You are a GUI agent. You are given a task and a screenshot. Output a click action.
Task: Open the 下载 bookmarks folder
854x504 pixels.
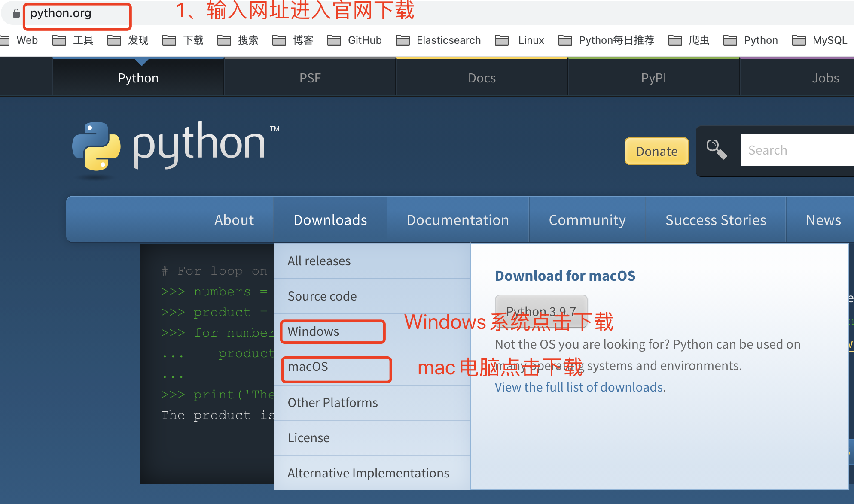pyautogui.click(x=183, y=40)
